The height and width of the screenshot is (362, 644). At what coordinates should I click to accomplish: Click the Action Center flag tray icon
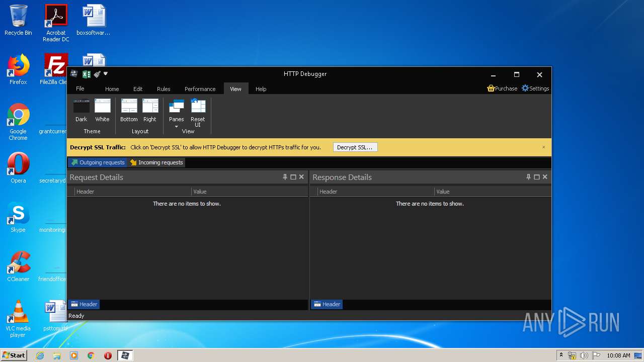tap(596, 355)
